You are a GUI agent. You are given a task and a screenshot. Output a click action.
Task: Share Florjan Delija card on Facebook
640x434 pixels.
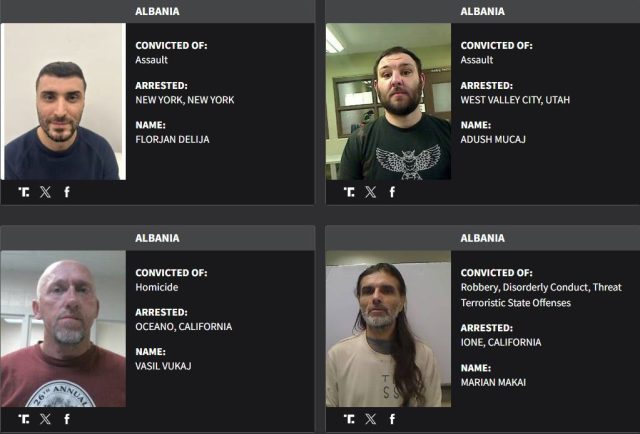coord(67,192)
